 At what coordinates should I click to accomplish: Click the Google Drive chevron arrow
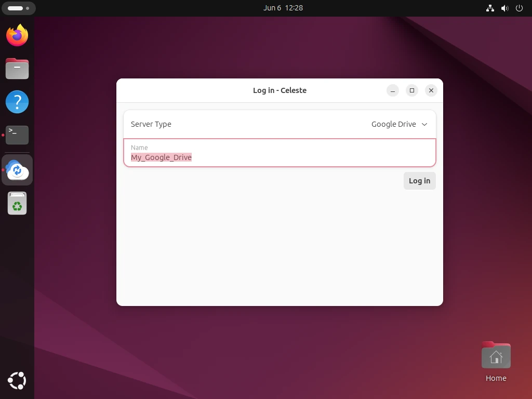point(424,124)
